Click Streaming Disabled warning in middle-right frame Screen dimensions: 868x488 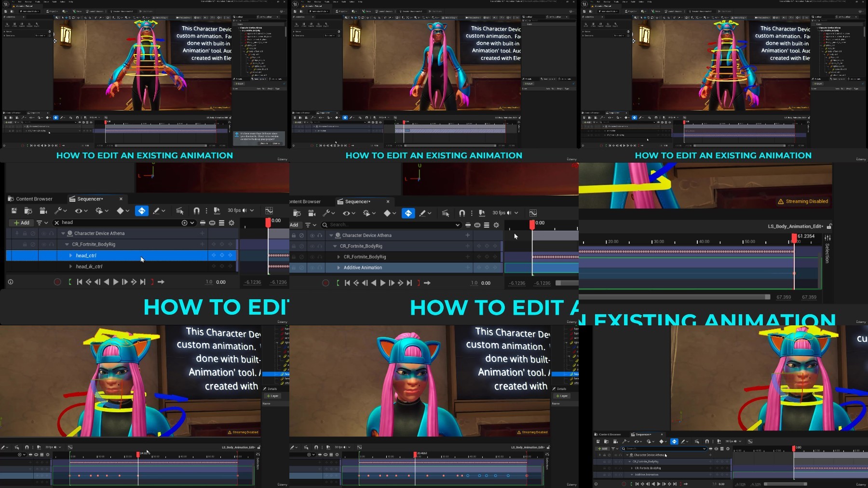tap(803, 201)
